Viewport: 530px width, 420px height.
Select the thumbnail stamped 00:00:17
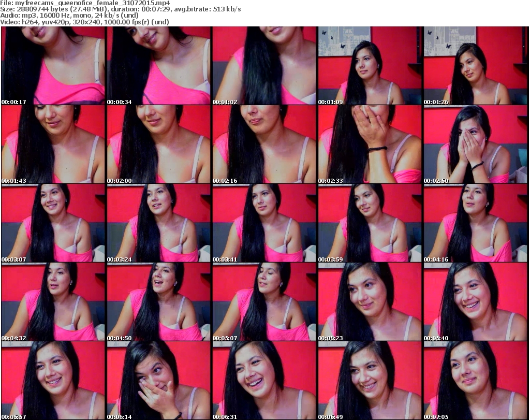(x=53, y=66)
